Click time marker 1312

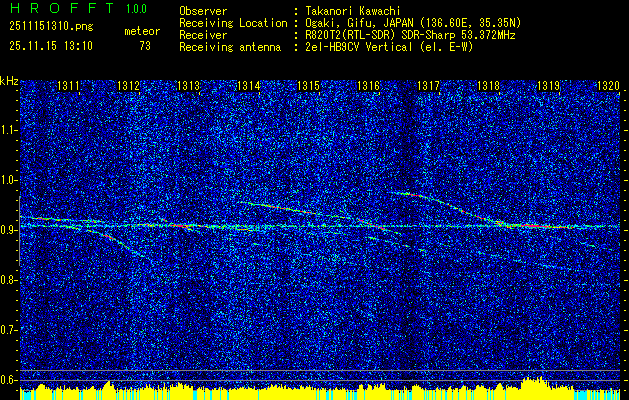(x=128, y=86)
